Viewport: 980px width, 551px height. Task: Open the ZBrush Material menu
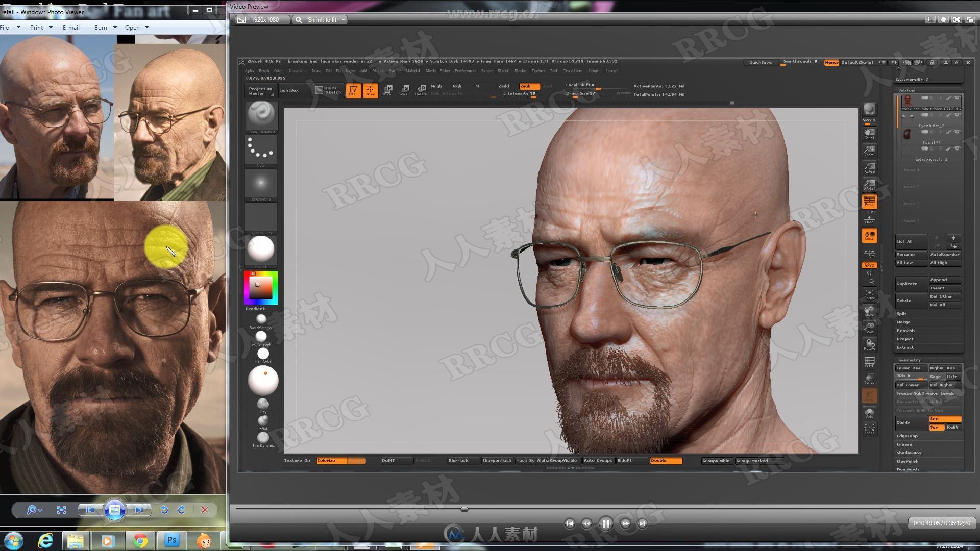point(412,71)
